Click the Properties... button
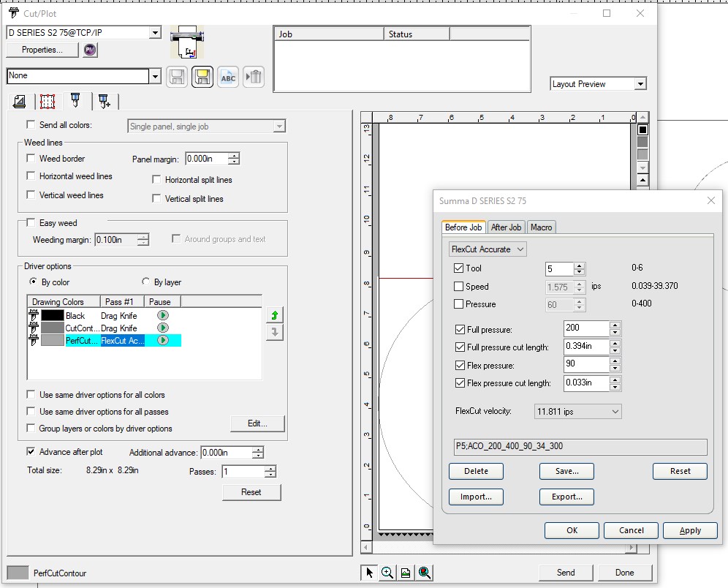 [x=42, y=50]
